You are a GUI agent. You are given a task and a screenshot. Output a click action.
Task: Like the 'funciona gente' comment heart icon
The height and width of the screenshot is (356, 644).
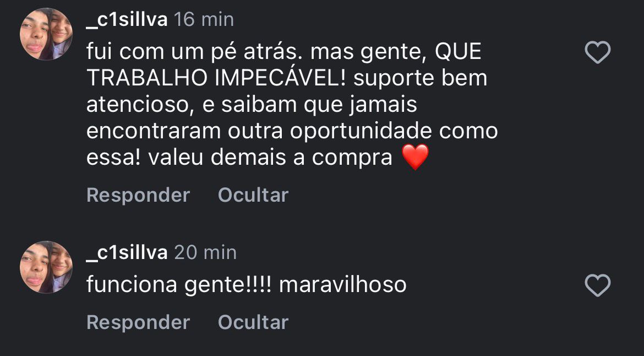(x=597, y=286)
